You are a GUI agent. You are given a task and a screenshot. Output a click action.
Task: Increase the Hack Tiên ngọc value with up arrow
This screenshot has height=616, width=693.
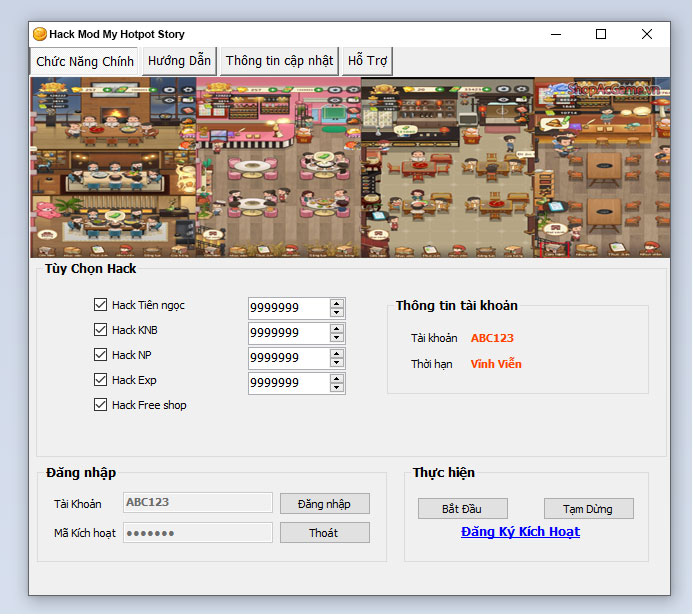click(337, 303)
